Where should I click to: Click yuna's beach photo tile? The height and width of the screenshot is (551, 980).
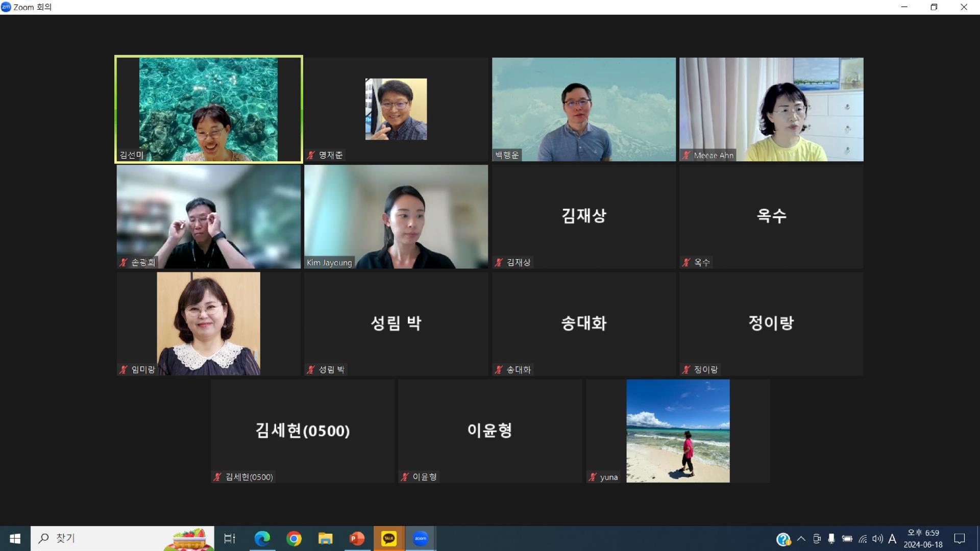click(678, 431)
